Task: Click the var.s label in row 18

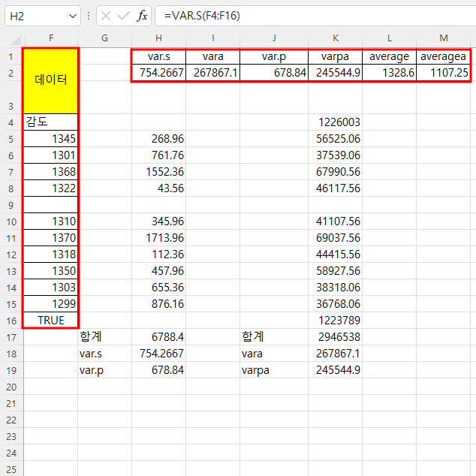Action: (x=91, y=354)
